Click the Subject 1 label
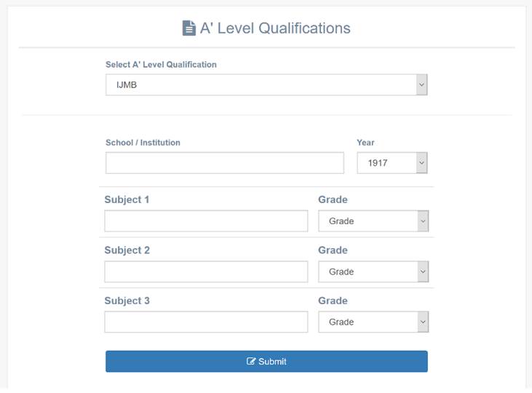Screen dimensions: 532x393 (127, 199)
